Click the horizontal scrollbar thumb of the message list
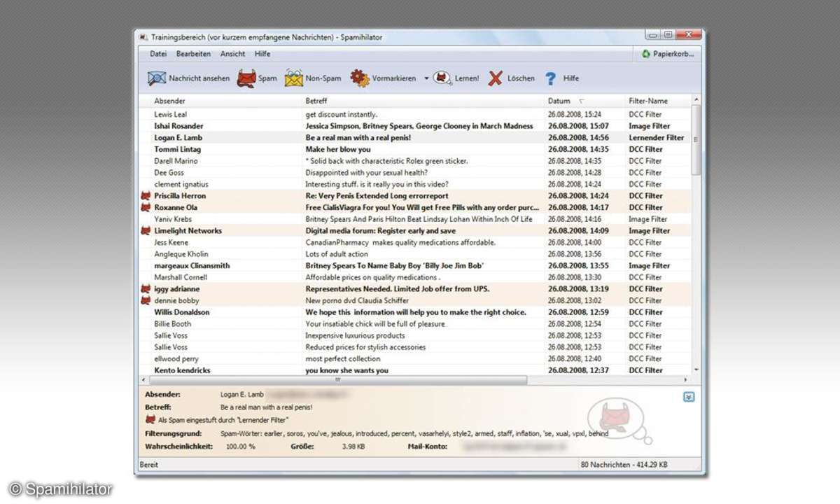The image size is (840, 504). point(337,379)
